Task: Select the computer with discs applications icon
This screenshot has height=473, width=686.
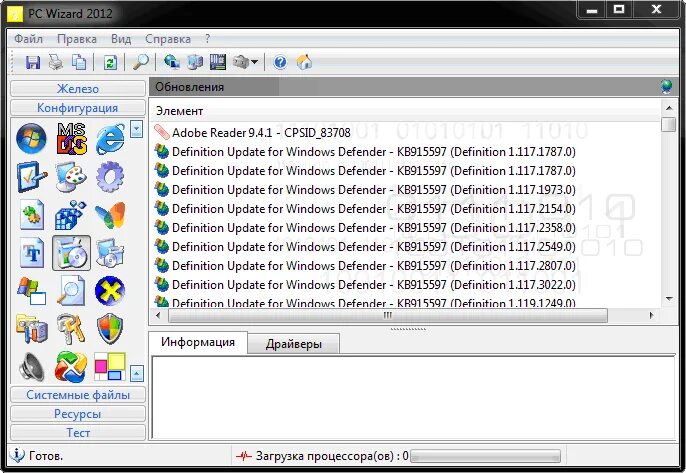Action: point(110,253)
